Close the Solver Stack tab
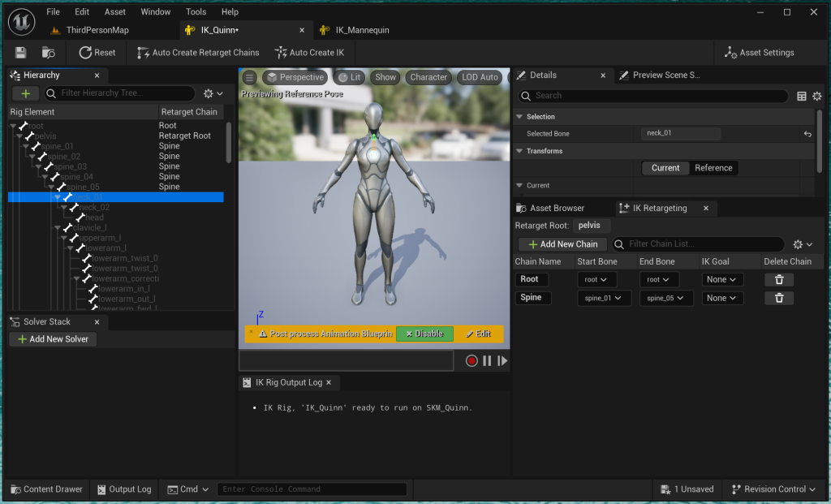Viewport: 831px width, 504px height. (97, 321)
